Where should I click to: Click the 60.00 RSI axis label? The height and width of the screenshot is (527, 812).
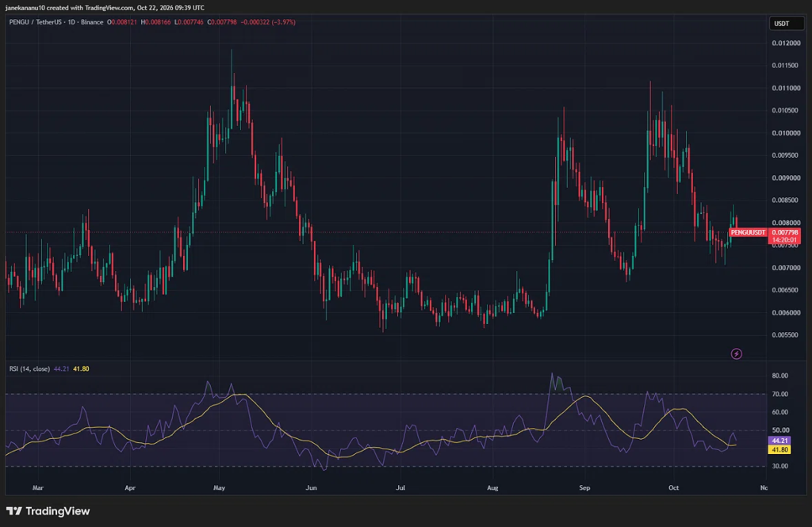coord(780,413)
